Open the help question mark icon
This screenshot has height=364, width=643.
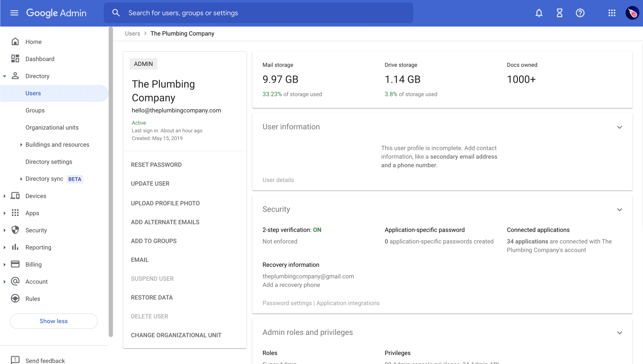580,13
